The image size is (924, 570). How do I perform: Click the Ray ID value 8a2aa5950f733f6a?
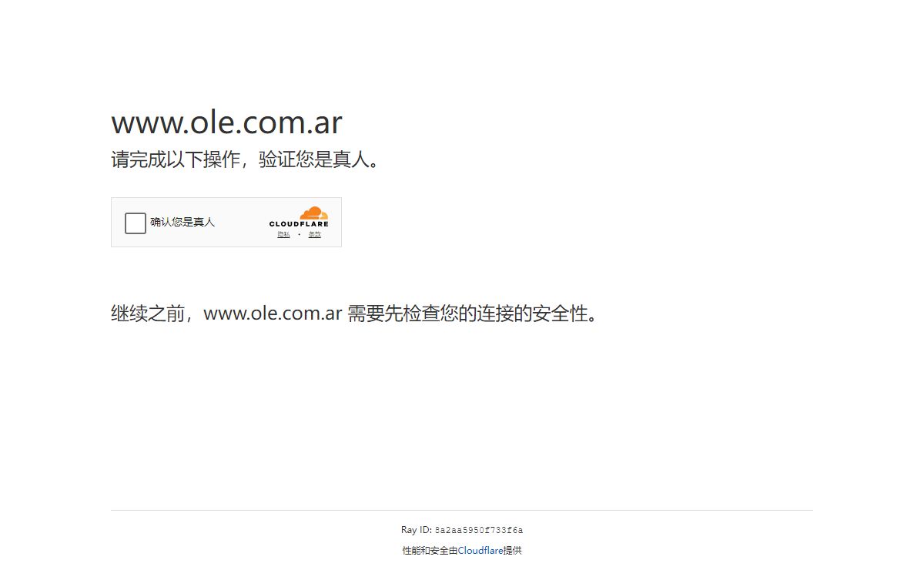point(479,531)
